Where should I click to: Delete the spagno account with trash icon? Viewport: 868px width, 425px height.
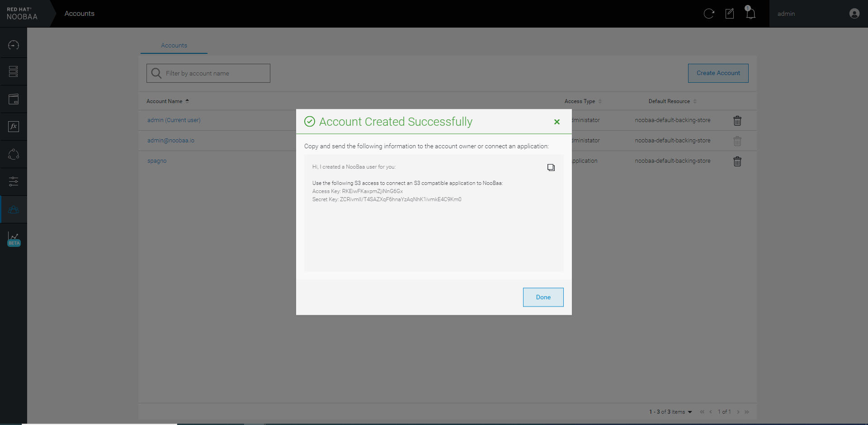tap(737, 161)
